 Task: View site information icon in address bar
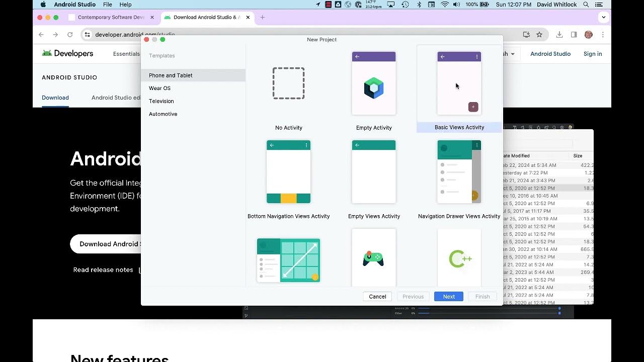(x=87, y=35)
